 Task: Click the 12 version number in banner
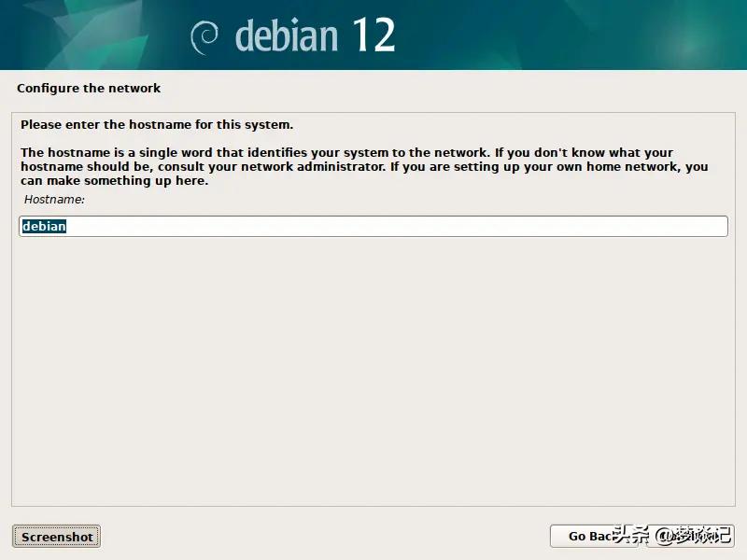(374, 35)
